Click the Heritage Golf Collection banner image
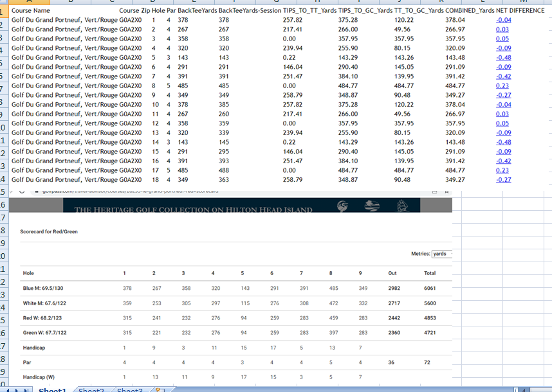Screen dimensions: 552x392 tap(241, 205)
